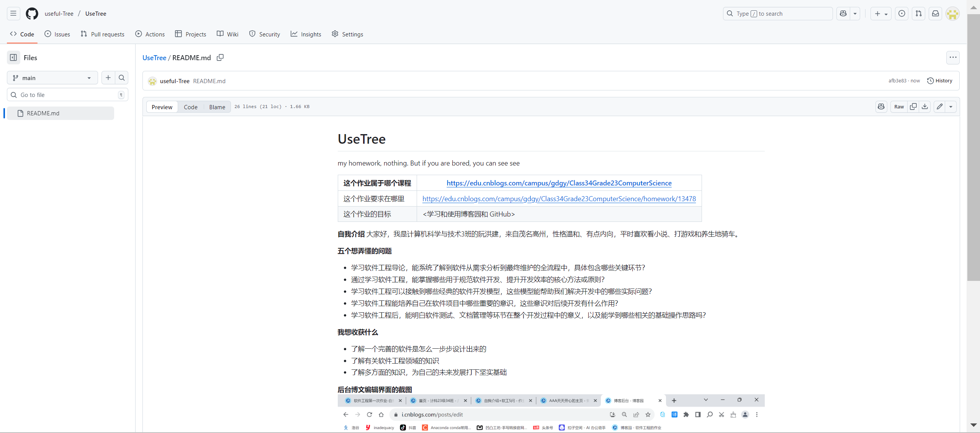Viewport: 980px width, 433px height.
Task: Add file with plus button in sidebar
Action: click(x=108, y=78)
